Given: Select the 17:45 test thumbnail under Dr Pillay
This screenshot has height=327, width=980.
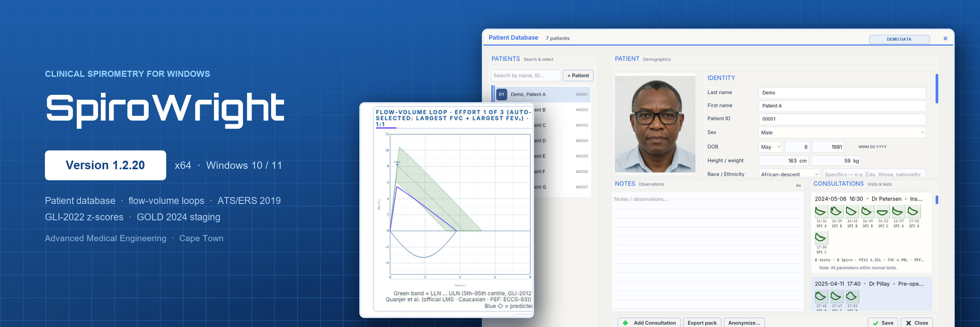Looking at the screenshot, I should (x=821, y=296).
